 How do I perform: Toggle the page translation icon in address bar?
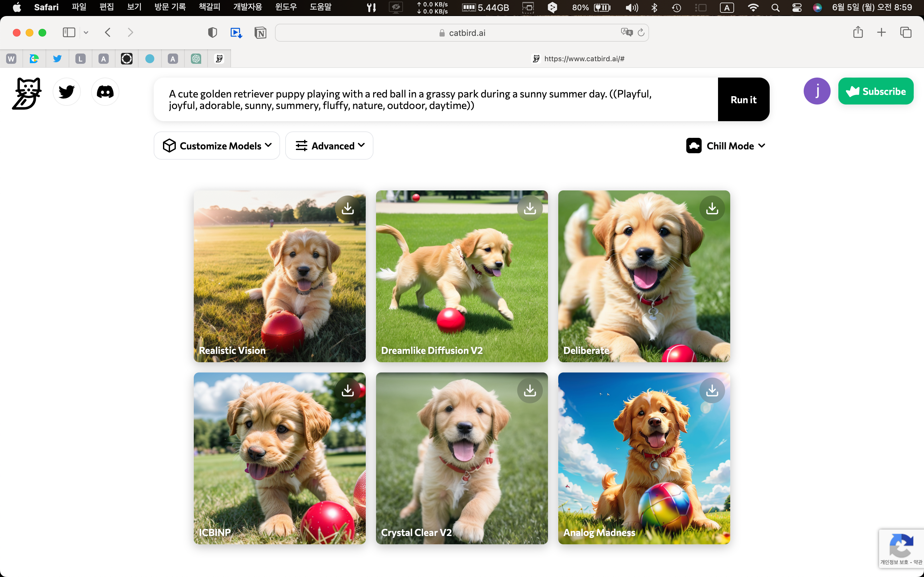coord(626,32)
